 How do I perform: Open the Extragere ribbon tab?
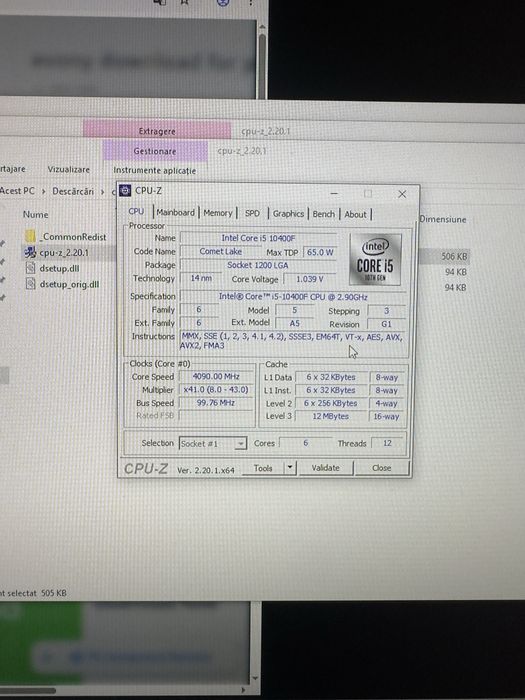pos(157,131)
